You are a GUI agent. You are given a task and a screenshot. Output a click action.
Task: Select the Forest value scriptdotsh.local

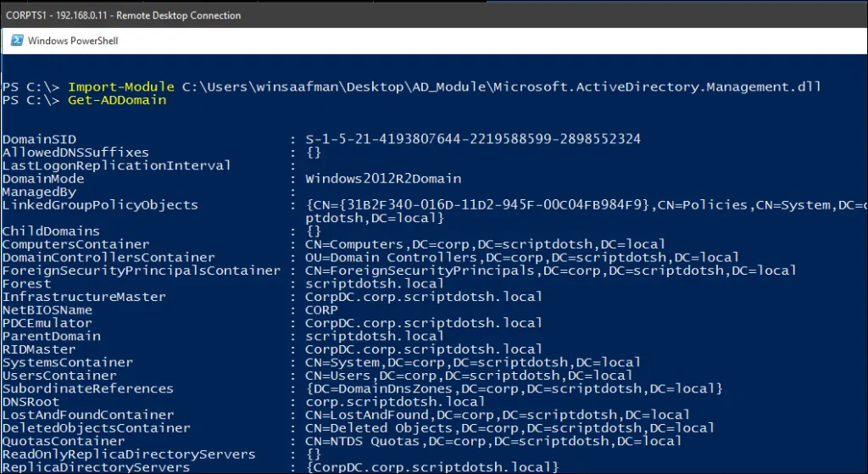click(x=375, y=284)
